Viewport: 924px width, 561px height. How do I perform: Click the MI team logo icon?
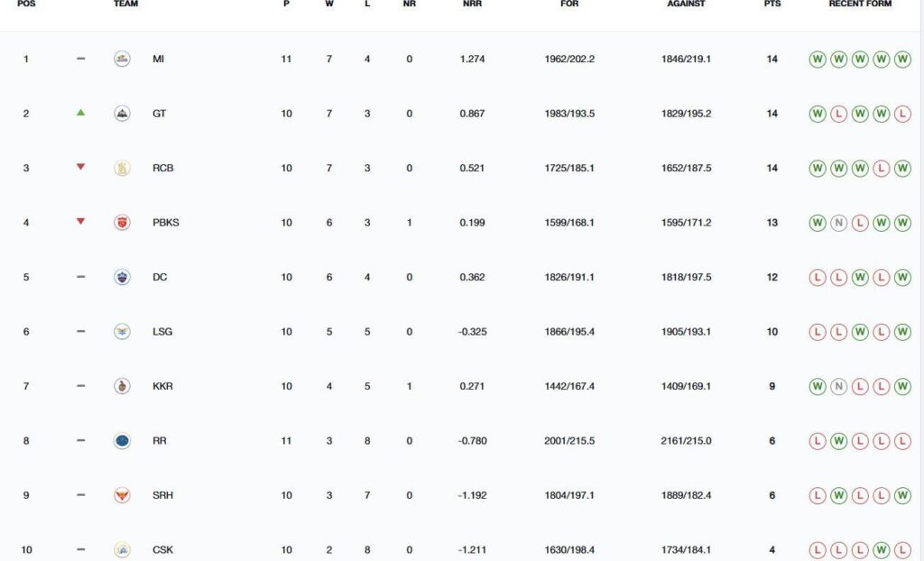click(x=122, y=59)
